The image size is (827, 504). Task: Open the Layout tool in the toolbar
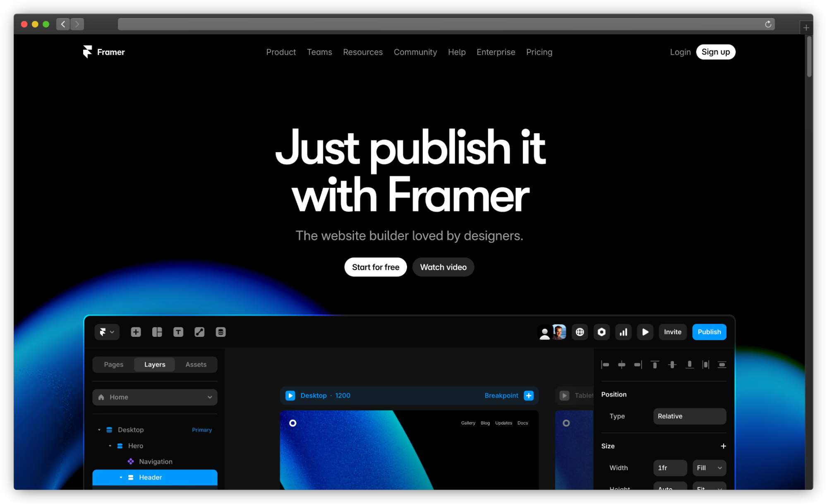coord(157,332)
